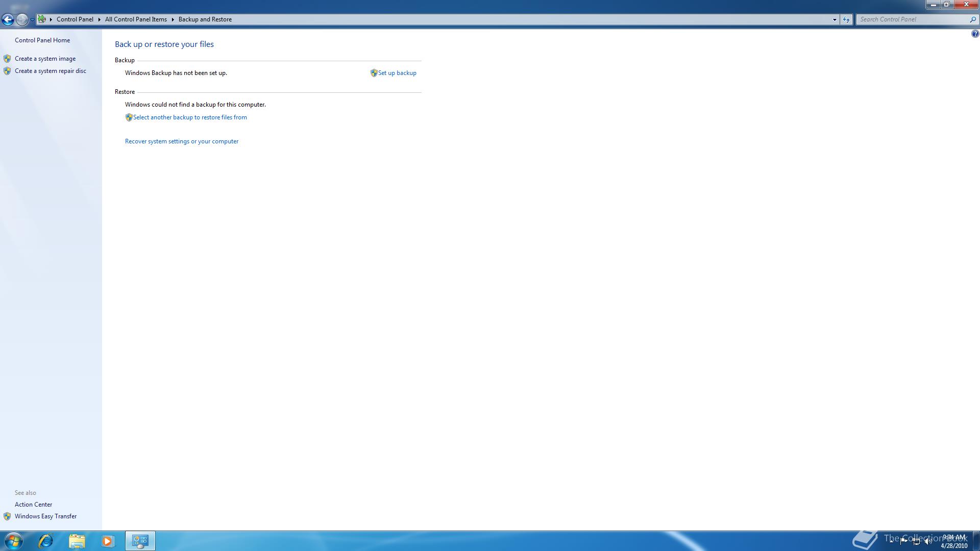Open the Help question mark icon
This screenshot has width=980, height=551.
click(x=975, y=34)
